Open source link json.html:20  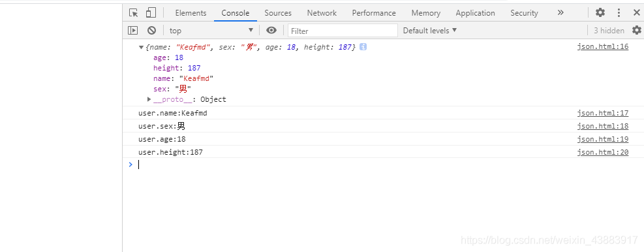tap(602, 153)
